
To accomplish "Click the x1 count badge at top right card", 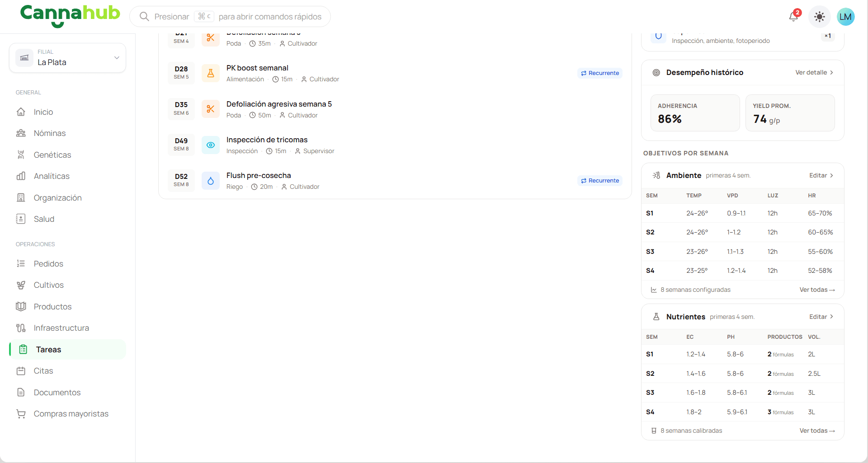I will tap(828, 36).
